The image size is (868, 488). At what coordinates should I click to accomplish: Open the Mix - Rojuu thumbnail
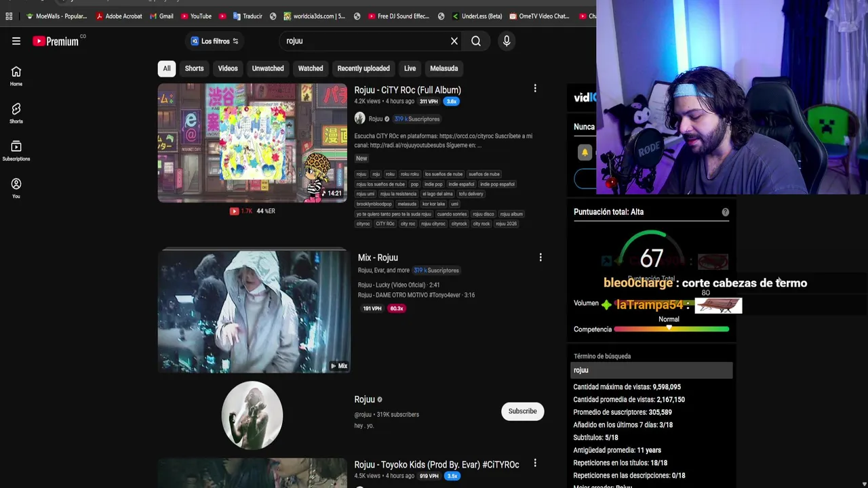click(254, 311)
